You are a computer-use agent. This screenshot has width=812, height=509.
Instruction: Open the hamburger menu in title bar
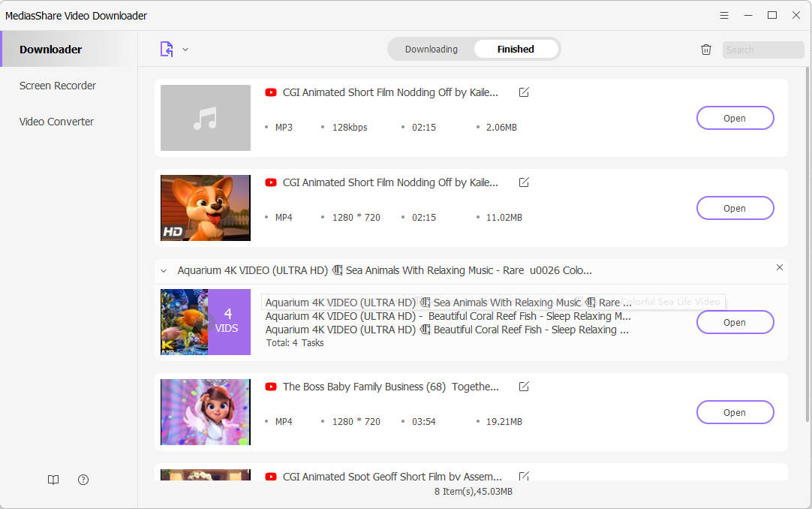pyautogui.click(x=724, y=16)
